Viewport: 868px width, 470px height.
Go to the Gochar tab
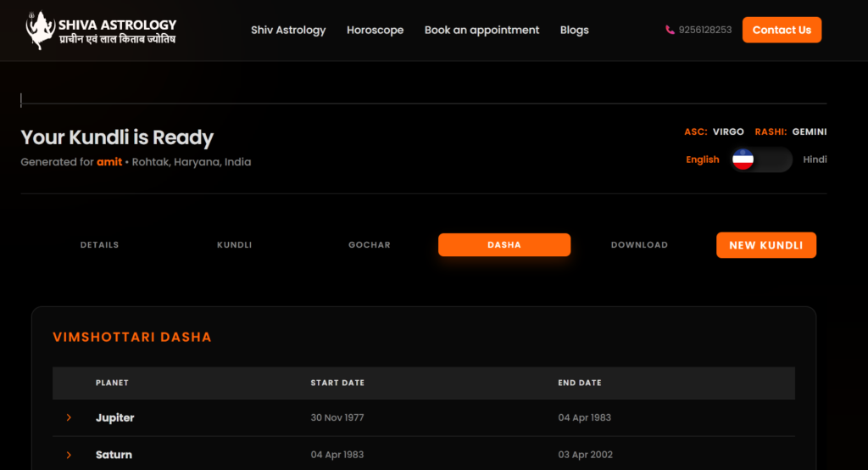[370, 245]
